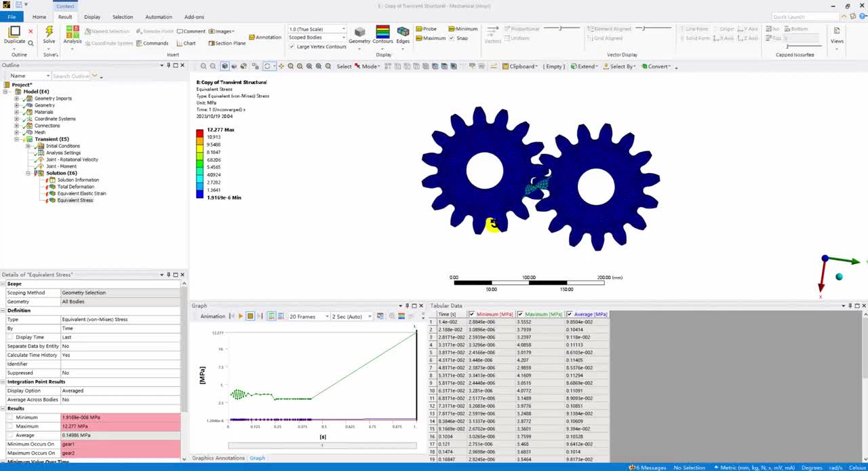Insert a Chart

click(x=185, y=43)
